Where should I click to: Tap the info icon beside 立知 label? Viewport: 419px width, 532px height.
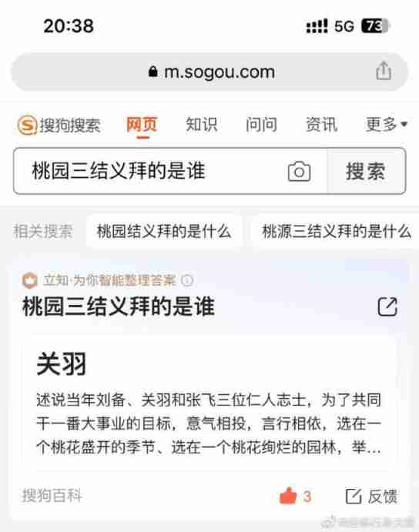pos(187,280)
